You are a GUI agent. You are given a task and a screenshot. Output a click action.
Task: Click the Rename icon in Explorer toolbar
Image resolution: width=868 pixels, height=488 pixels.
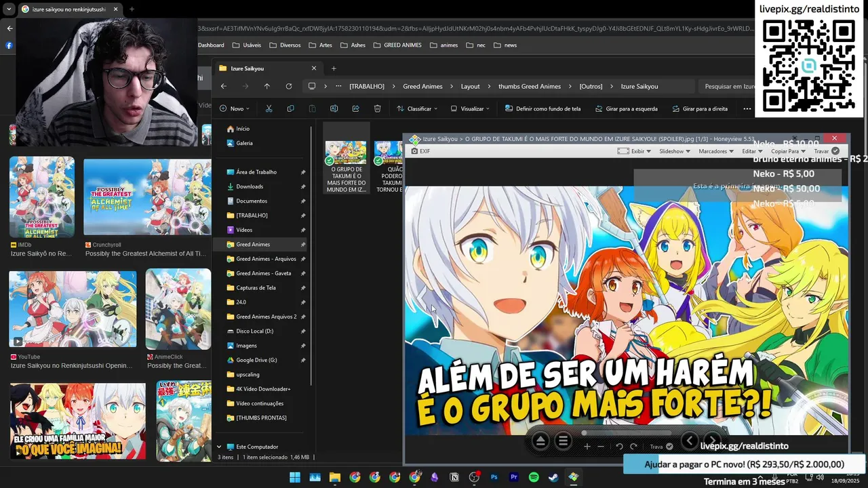pyautogui.click(x=334, y=108)
